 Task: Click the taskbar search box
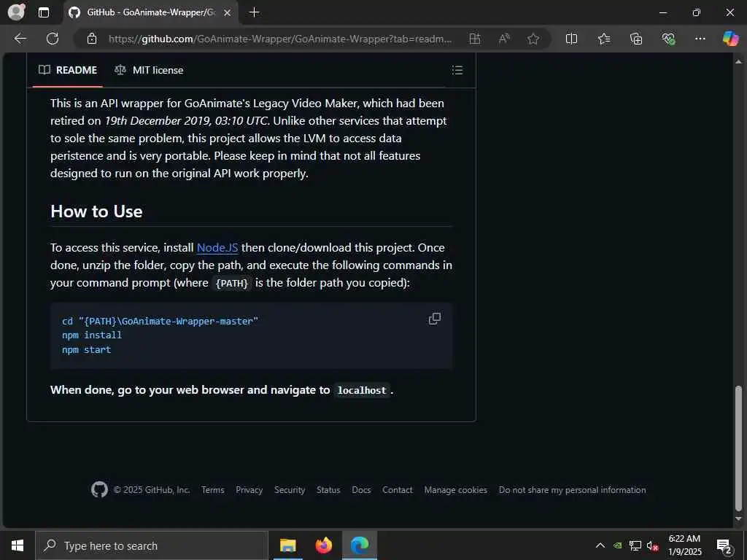pyautogui.click(x=152, y=545)
